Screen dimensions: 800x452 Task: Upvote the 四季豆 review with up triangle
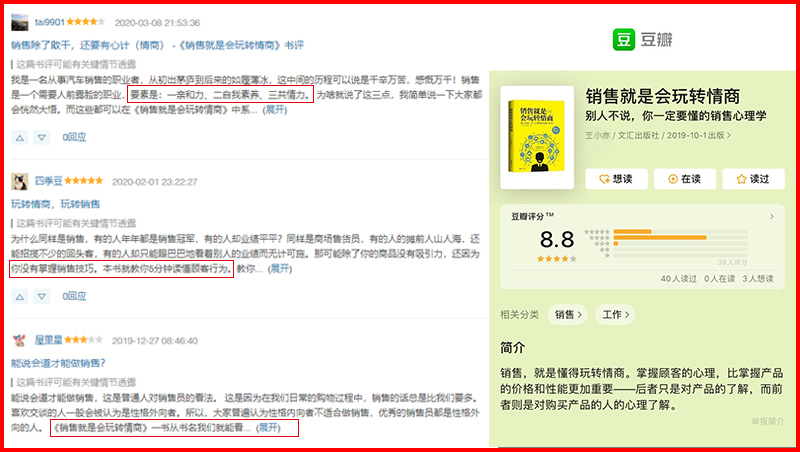pos(20,296)
